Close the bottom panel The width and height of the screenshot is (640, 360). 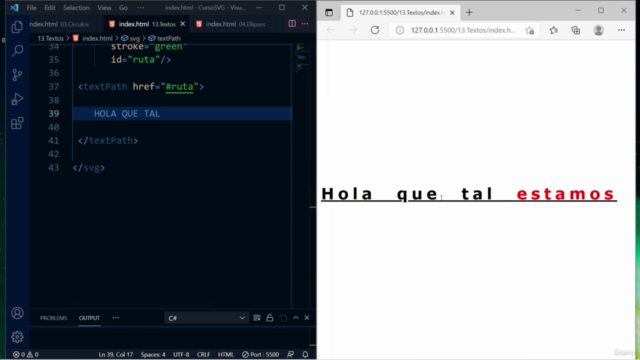[x=307, y=318]
